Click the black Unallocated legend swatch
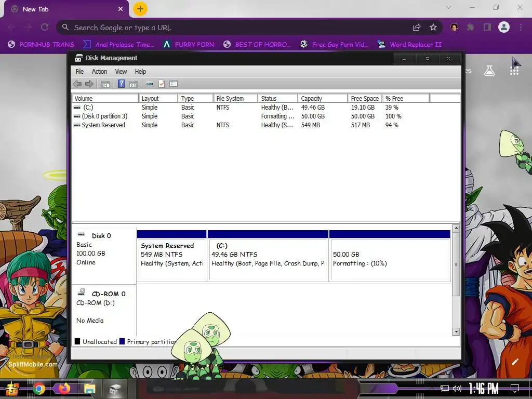This screenshot has width=532, height=399. pos(77,341)
